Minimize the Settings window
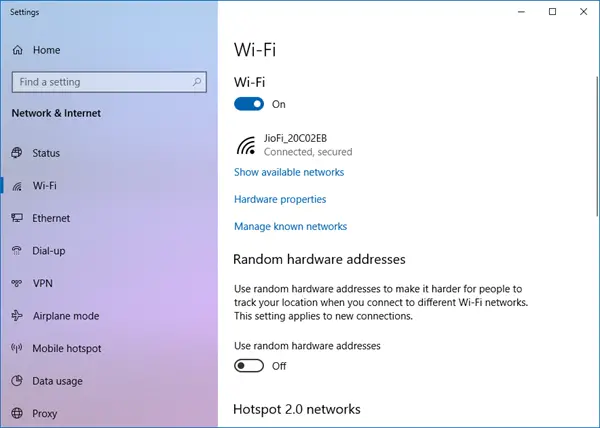The image size is (600, 428). click(521, 12)
